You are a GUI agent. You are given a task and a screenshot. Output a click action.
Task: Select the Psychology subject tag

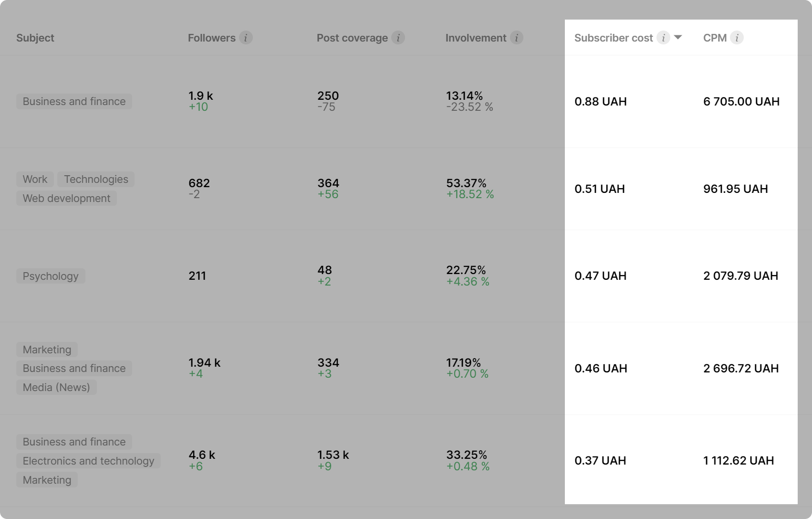click(x=51, y=276)
